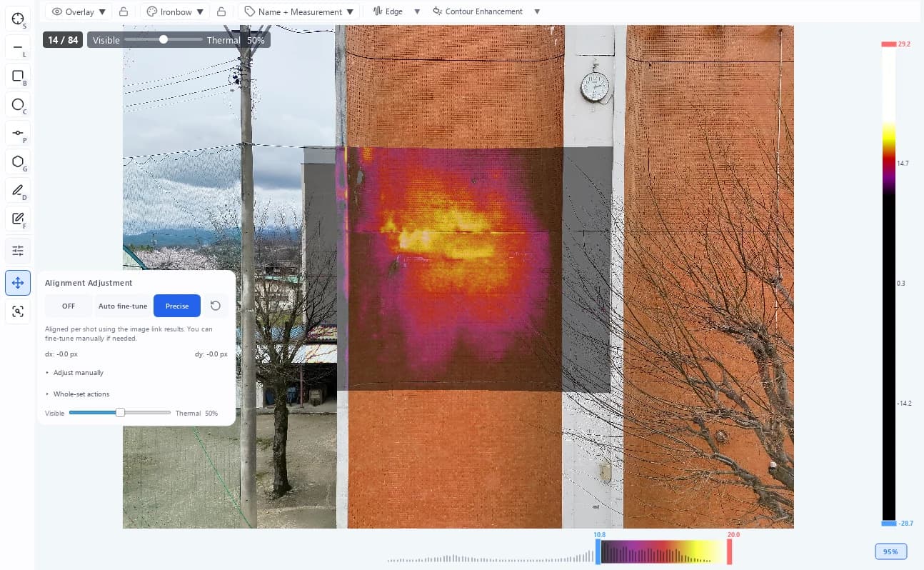924x570 pixels.
Task: Open the adjustment sliders settings
Action: 18,251
